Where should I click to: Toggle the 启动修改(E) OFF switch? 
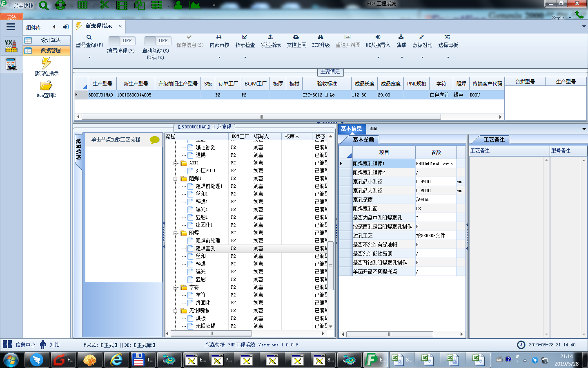click(x=158, y=40)
